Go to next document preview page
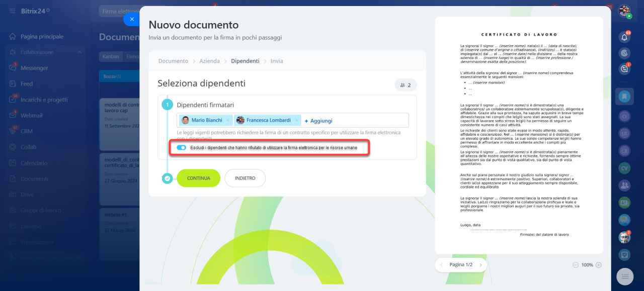This screenshot has width=644, height=291. pyautogui.click(x=480, y=265)
